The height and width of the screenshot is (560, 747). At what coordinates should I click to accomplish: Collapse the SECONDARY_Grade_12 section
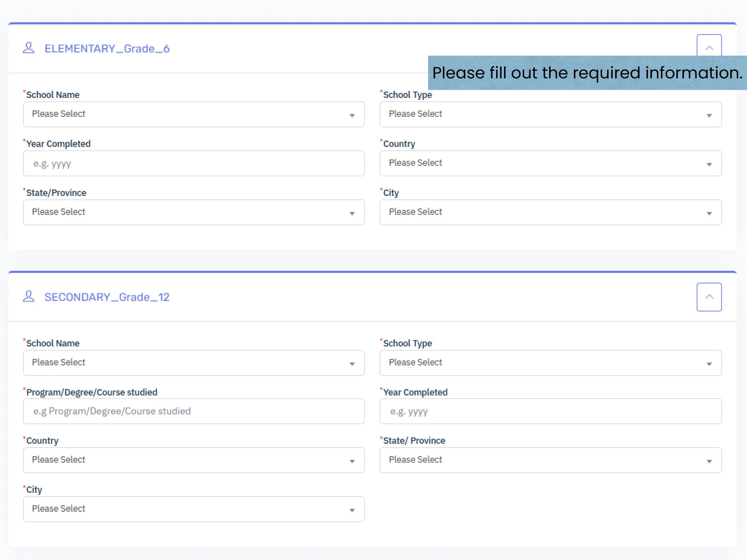pyautogui.click(x=709, y=297)
